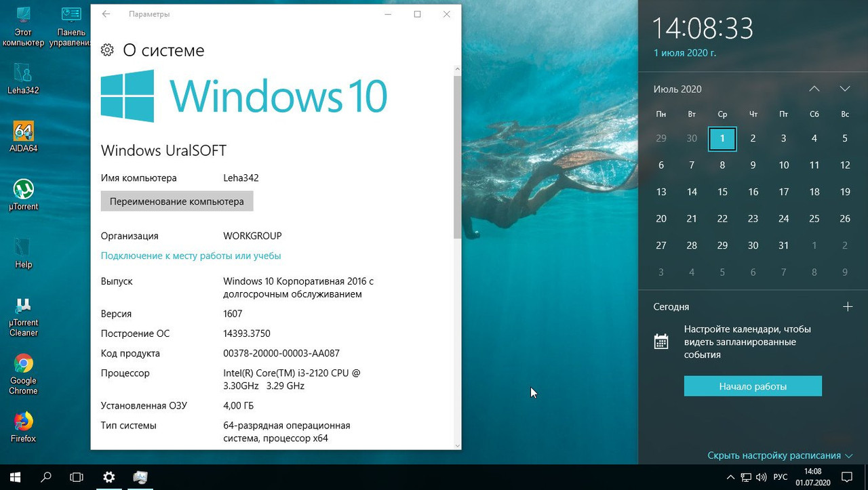Select July 26 in the calendar
This screenshot has height=490, width=868.
pos(845,218)
